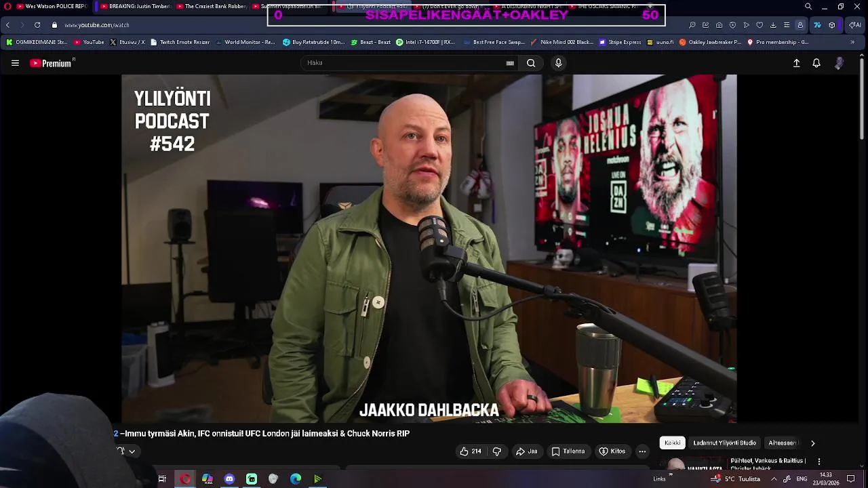Like the video with 214 likes
Image resolution: width=868 pixels, height=488 pixels.
(471, 451)
